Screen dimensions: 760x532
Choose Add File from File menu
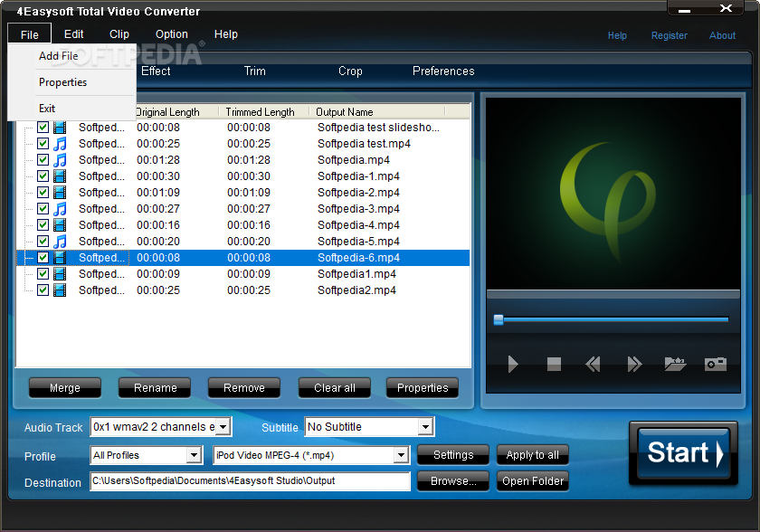[x=71, y=56]
